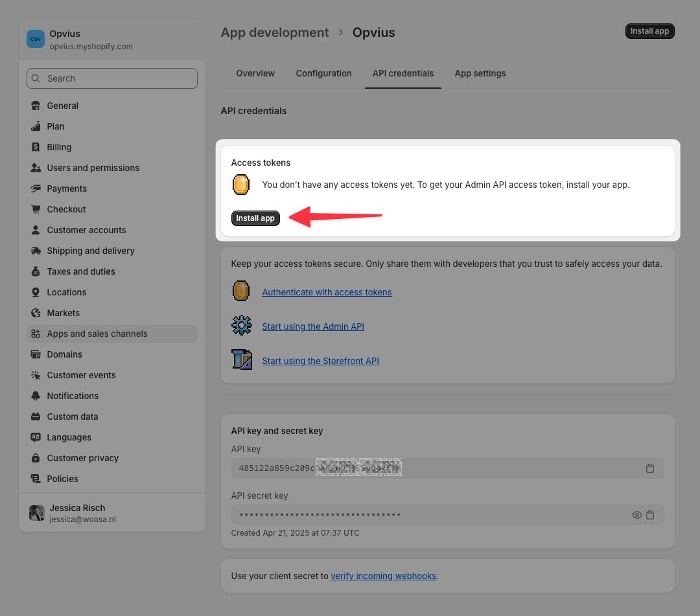Click the Notifications bell icon
Viewport: 700px width, 616px height.
pos(36,396)
